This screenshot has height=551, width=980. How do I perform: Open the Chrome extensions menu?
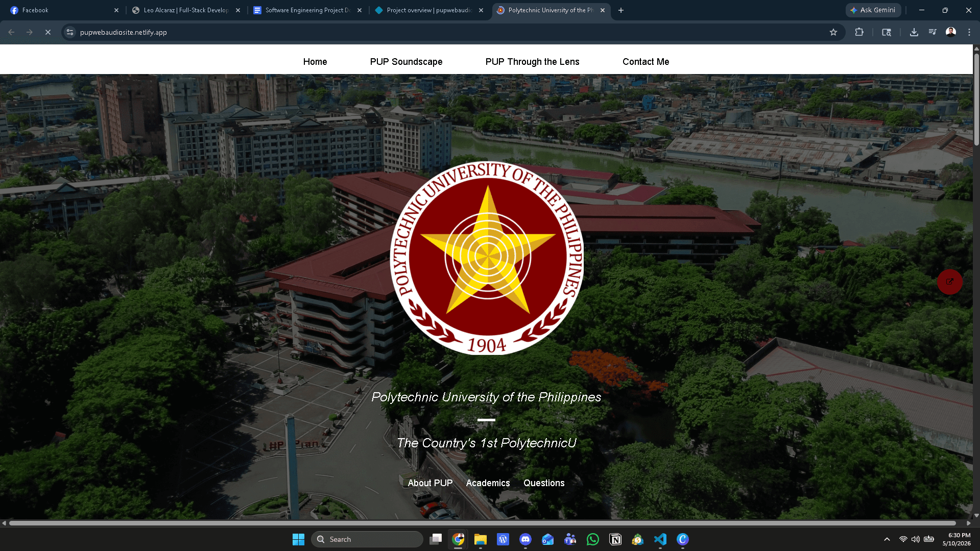click(x=859, y=32)
